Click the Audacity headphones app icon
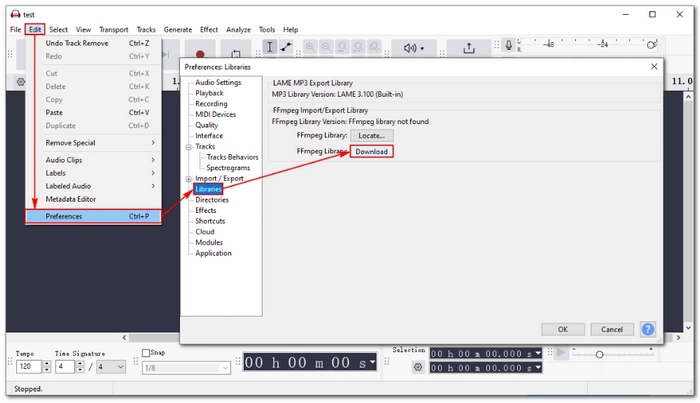Screen dimensions: 700x403 (16, 14)
